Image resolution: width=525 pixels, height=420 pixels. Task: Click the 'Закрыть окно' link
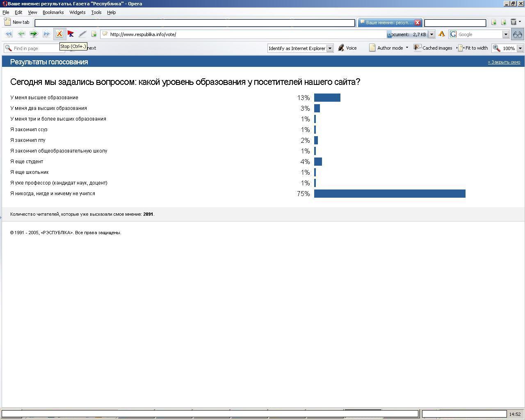click(504, 62)
